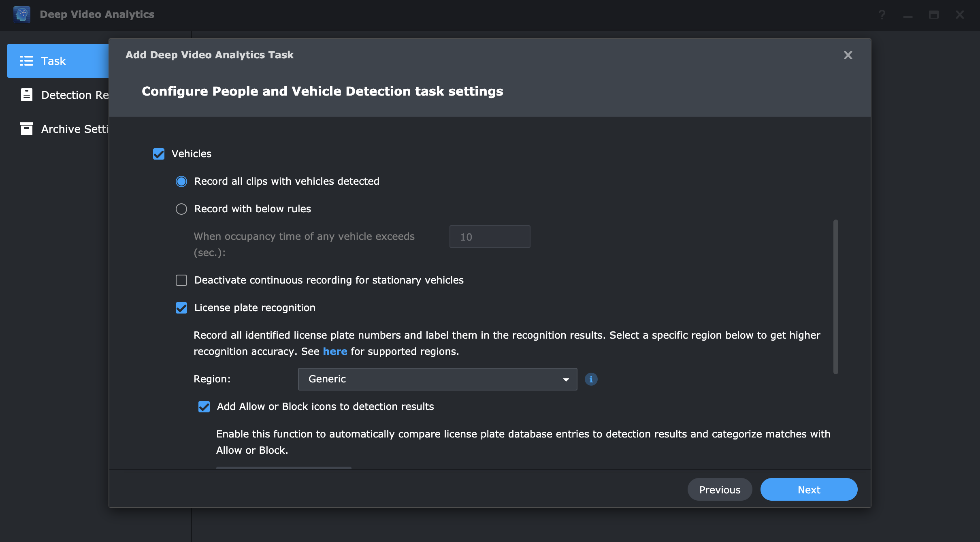Open the Task tab in sidebar
The image size is (980, 542).
pos(58,61)
